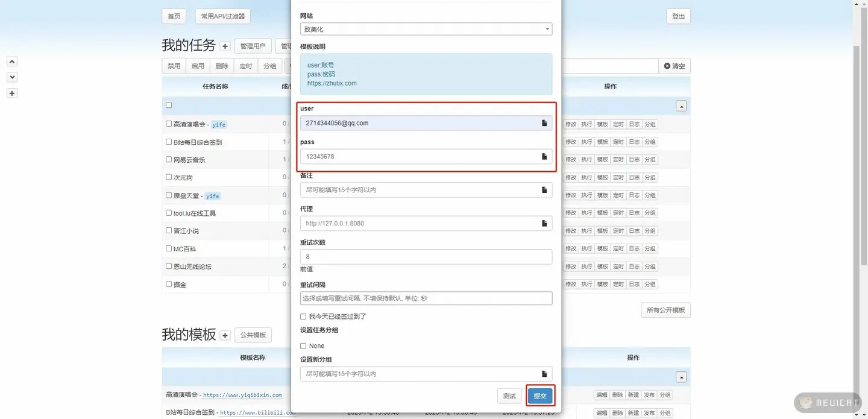Check the 次元狗 task checkbox
The height and width of the screenshot is (419, 868).
click(x=169, y=177)
